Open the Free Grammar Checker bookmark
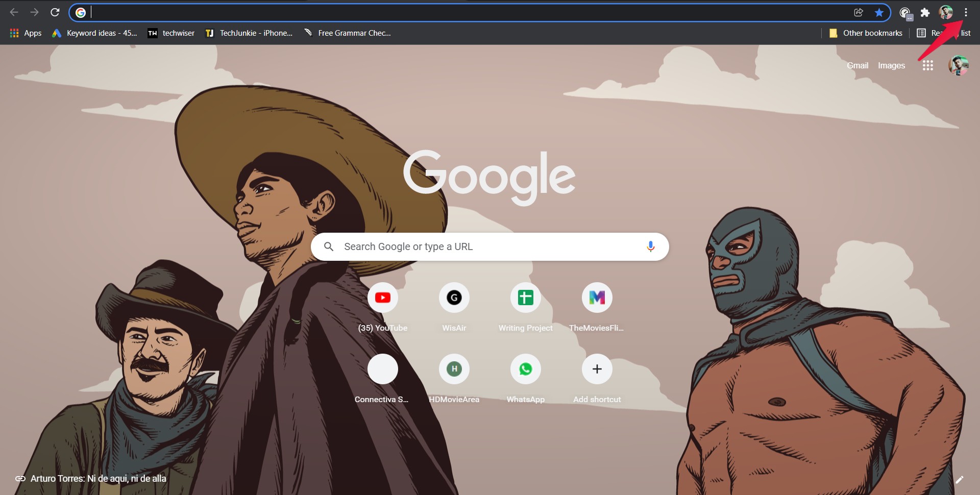 (347, 33)
